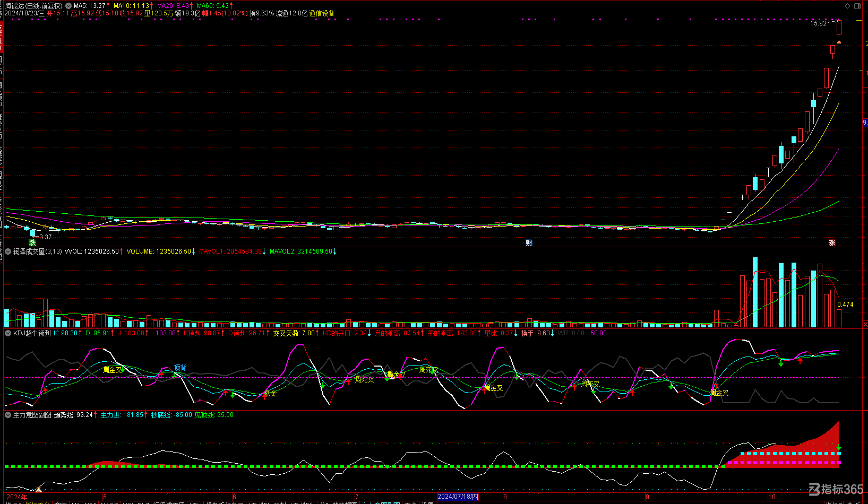Click the 主力意图副图 indicator name
Image resolution: width=868 pixels, height=504 pixels.
click(x=32, y=415)
